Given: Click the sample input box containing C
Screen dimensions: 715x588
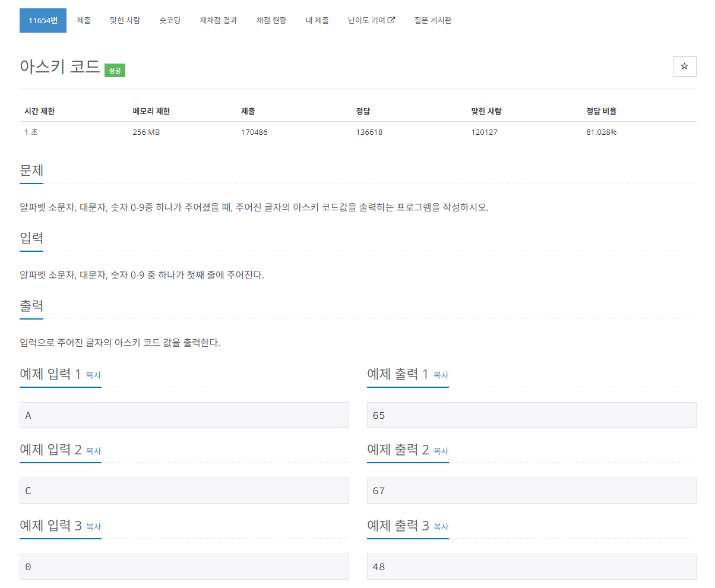Looking at the screenshot, I should click(184, 491).
